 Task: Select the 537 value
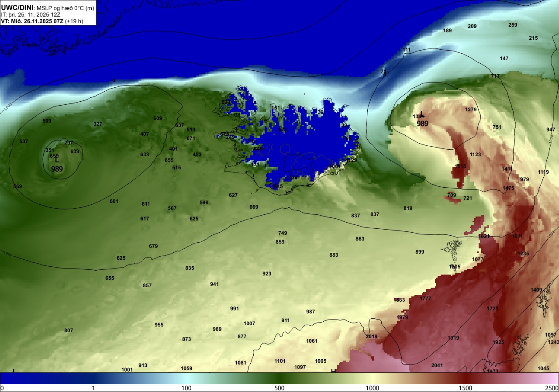pyautogui.click(x=24, y=141)
